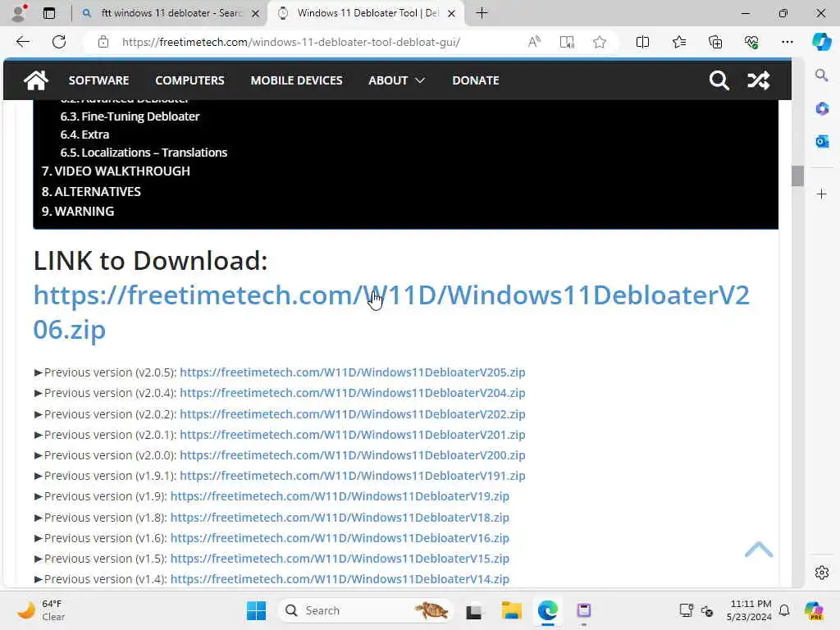Open the Read aloud icon

(534, 42)
